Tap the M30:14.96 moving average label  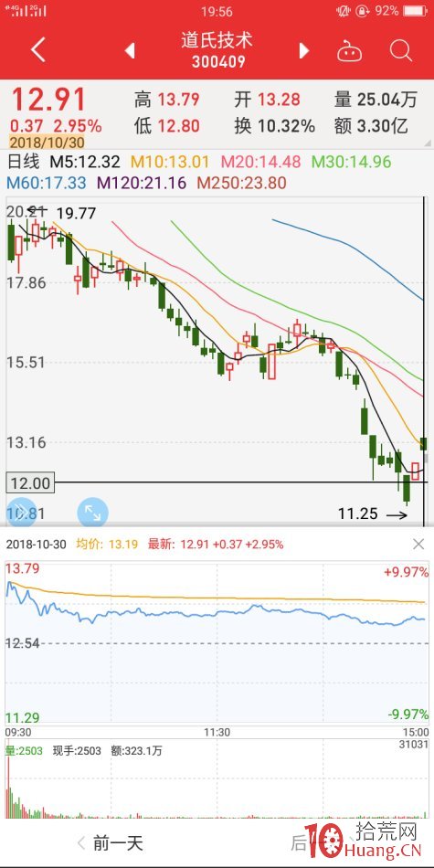click(x=351, y=163)
